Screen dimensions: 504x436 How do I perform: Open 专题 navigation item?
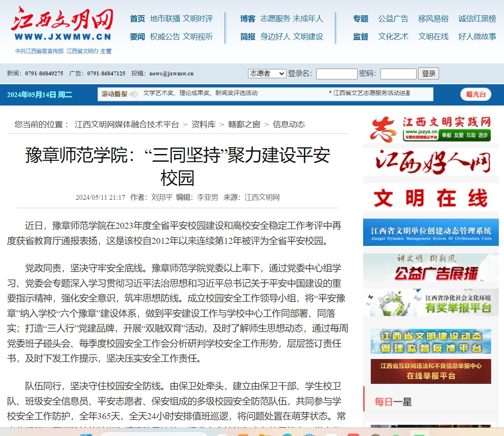[x=360, y=18]
